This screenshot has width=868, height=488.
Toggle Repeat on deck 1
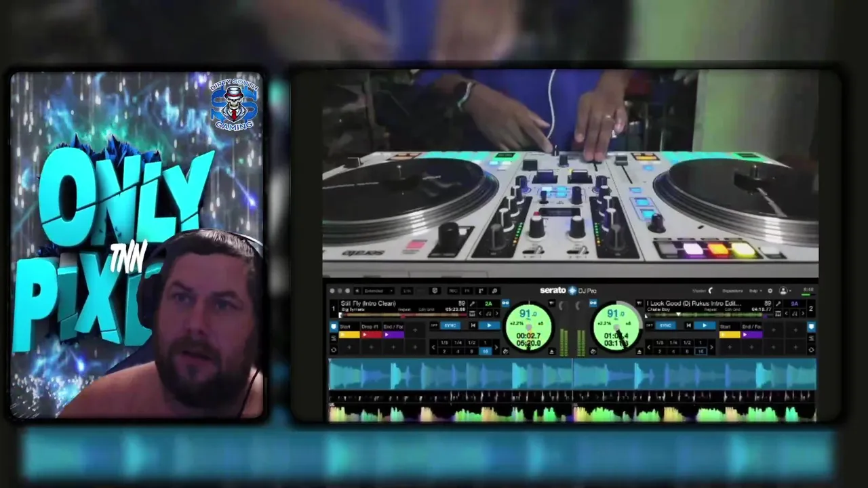click(404, 310)
